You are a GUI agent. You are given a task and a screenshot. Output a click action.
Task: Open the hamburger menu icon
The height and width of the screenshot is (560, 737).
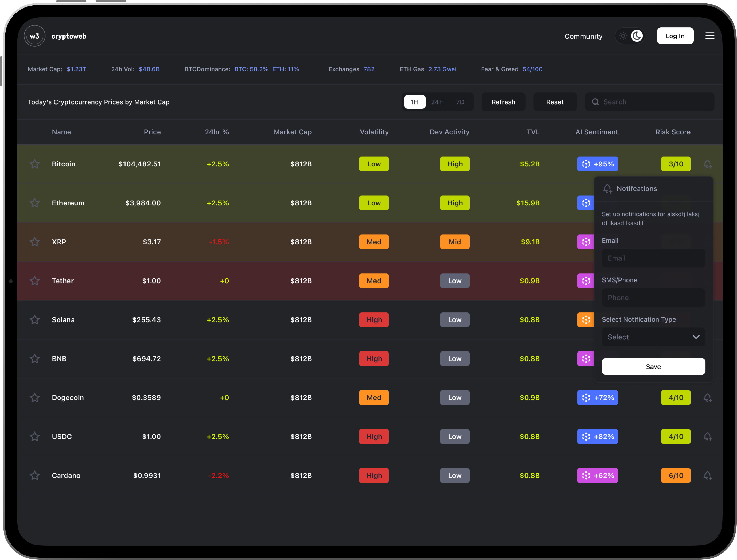(710, 36)
